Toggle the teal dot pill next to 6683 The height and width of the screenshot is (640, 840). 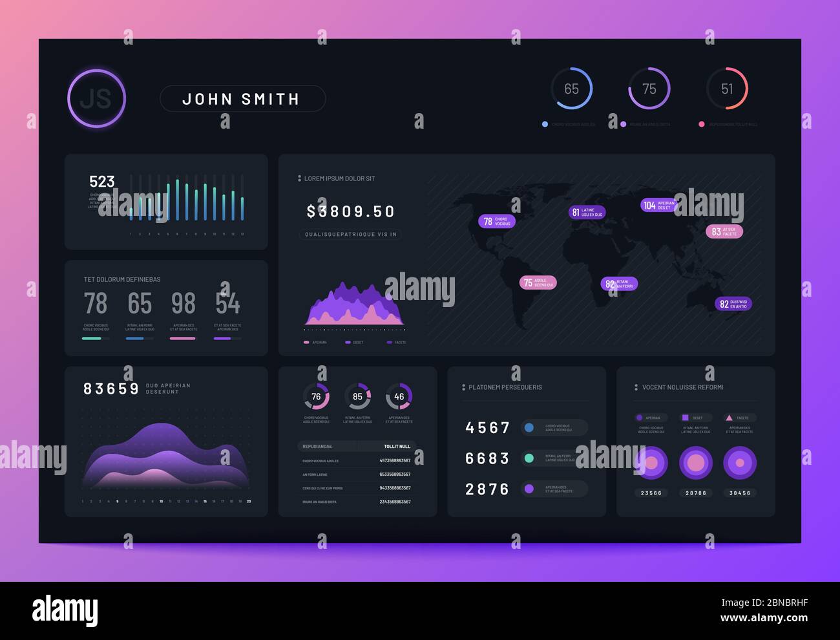554,458
